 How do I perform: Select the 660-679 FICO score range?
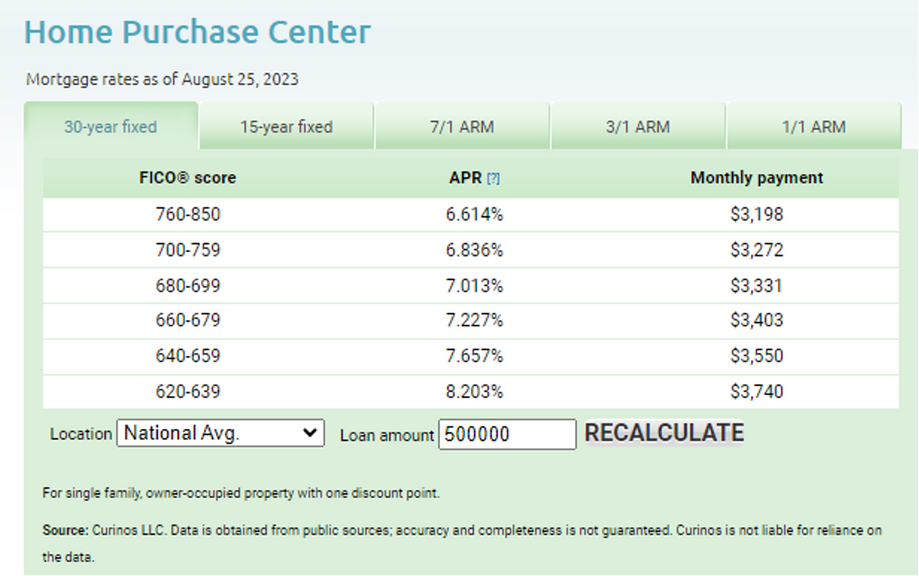(188, 321)
